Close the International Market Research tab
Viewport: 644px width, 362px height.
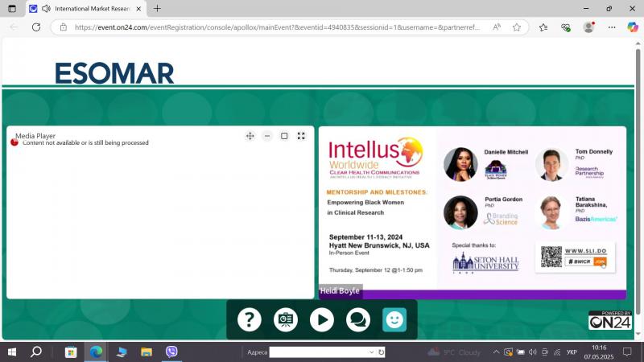click(138, 9)
